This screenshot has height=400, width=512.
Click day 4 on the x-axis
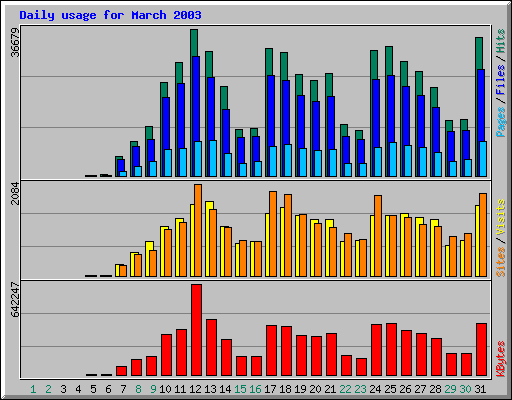tap(78, 389)
